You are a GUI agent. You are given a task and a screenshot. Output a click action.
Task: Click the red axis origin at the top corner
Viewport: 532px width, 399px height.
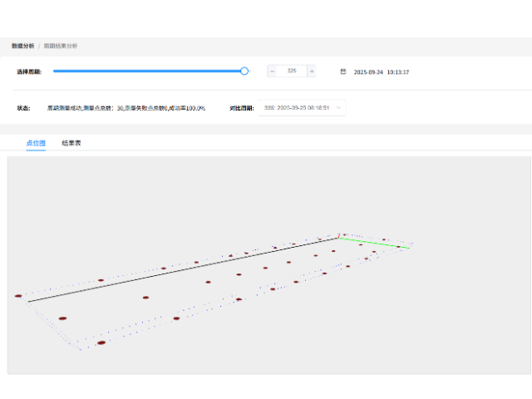(339, 235)
